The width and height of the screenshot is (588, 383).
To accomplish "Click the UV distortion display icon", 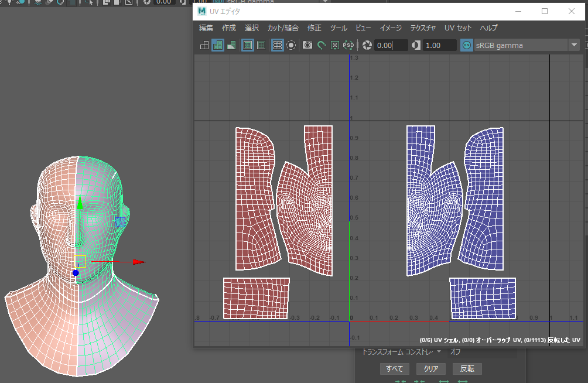I will click(231, 45).
